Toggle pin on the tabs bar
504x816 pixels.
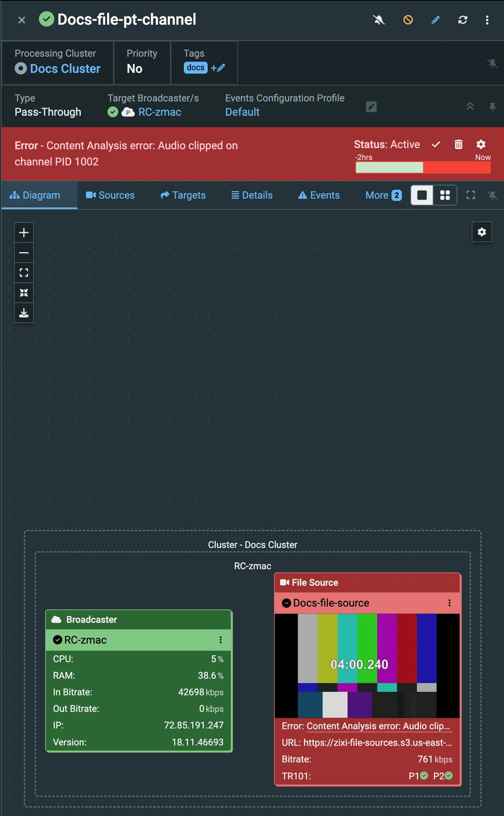492,195
